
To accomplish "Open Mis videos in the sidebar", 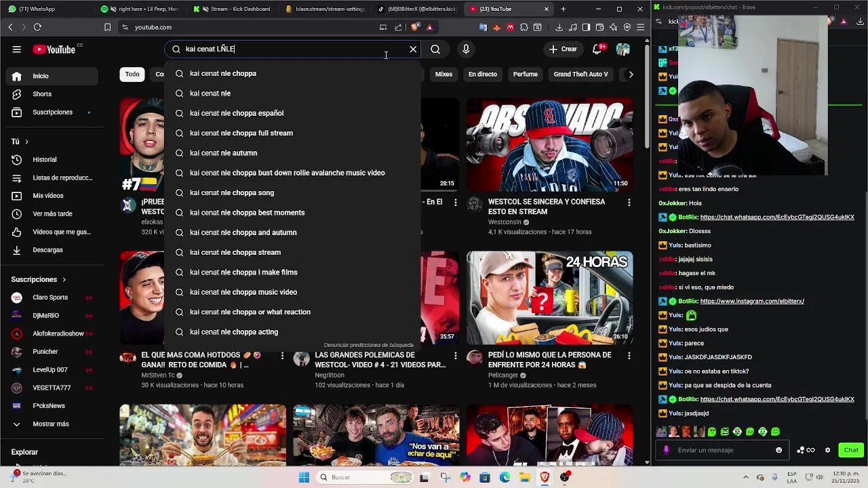I will click(52, 196).
